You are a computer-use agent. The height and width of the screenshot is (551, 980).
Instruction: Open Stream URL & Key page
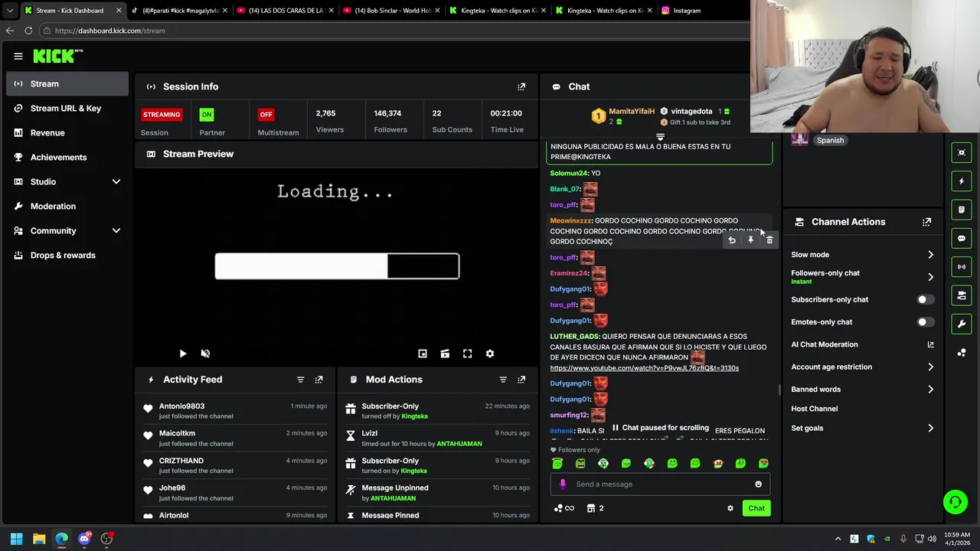tap(67, 108)
